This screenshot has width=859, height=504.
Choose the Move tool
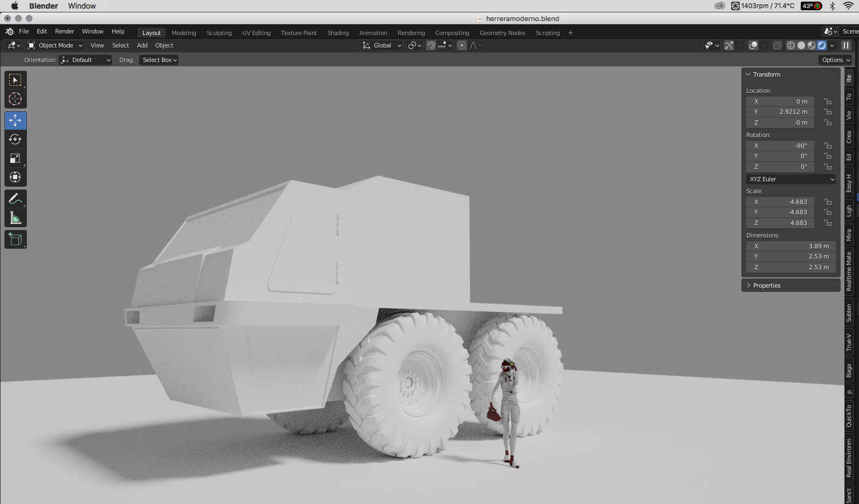(15, 120)
